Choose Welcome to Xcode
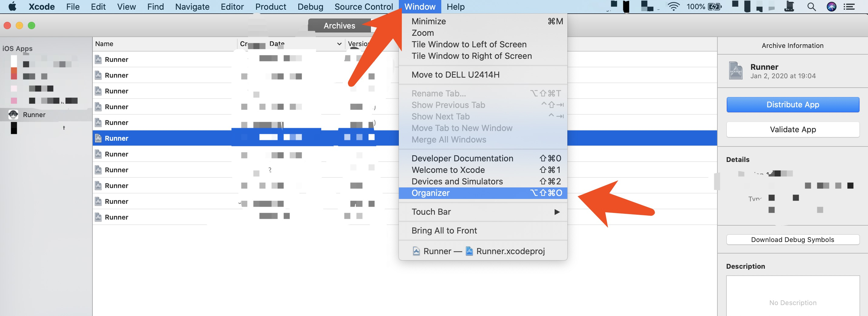Image resolution: width=868 pixels, height=316 pixels. pyautogui.click(x=483, y=170)
